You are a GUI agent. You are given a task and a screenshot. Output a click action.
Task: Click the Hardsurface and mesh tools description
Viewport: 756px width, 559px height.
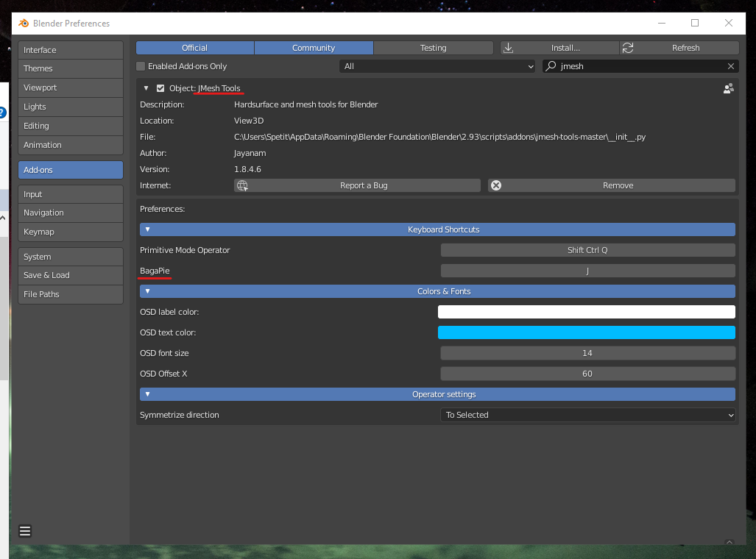point(305,104)
